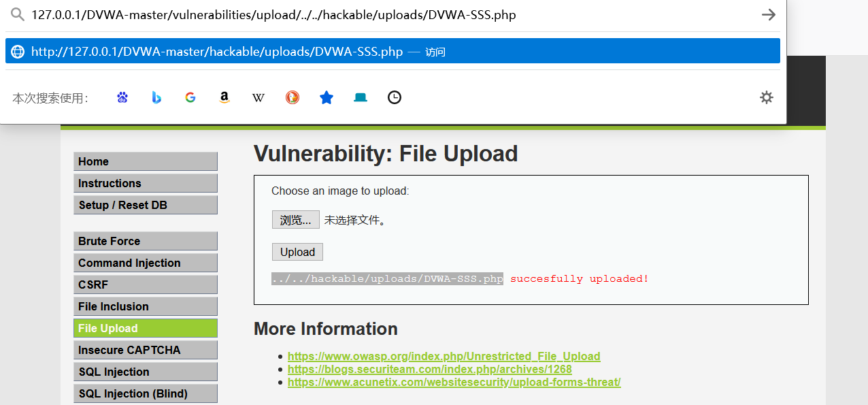Select the DVWA-SSS.php URL suggestion
868x405 pixels.
point(393,51)
